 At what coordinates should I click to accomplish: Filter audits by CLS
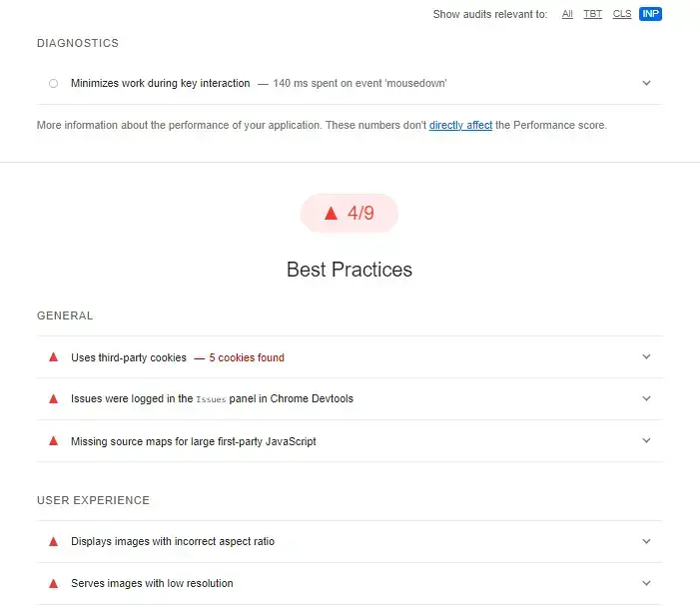tap(622, 14)
